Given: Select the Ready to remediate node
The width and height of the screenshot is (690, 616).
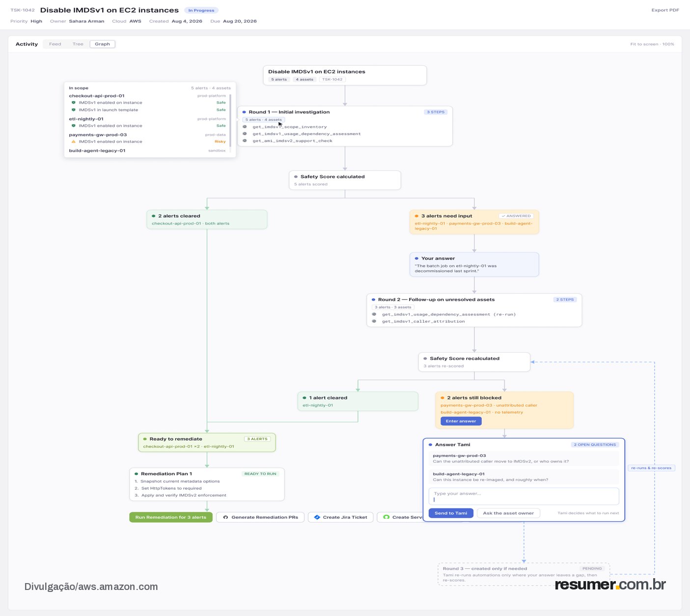Looking at the screenshot, I should click(x=207, y=443).
